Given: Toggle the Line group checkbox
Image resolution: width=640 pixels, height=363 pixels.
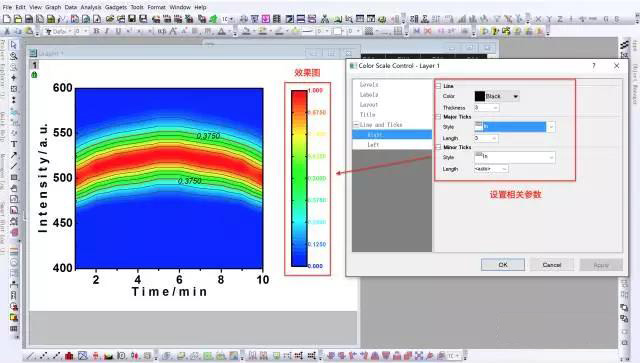Looking at the screenshot, I should tap(438, 86).
